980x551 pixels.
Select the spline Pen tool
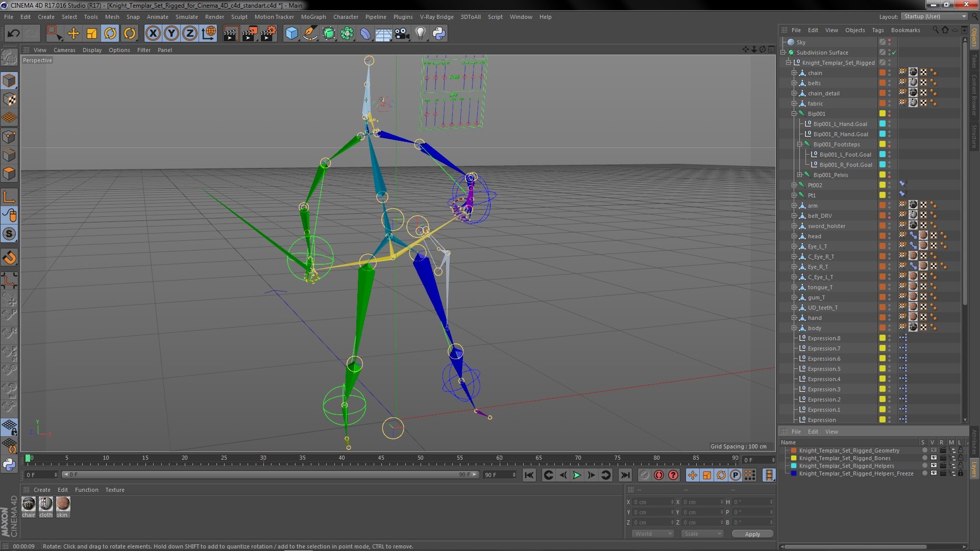(x=310, y=34)
